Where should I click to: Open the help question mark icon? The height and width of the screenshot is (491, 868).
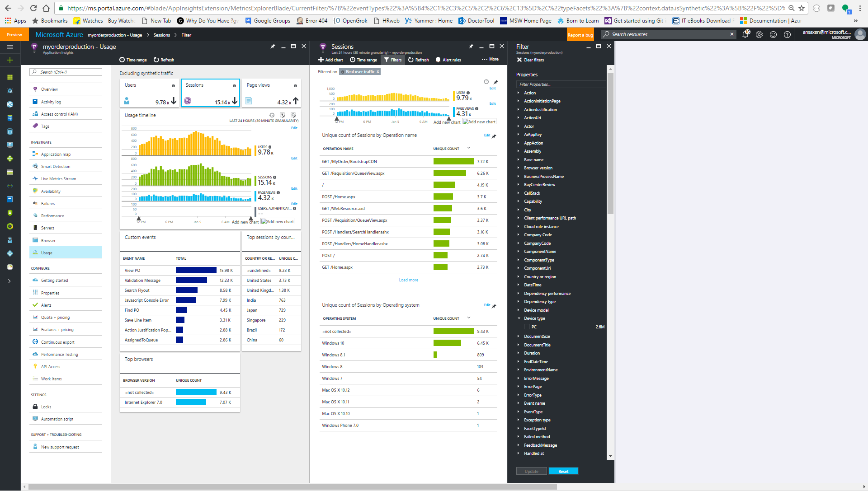click(x=787, y=34)
